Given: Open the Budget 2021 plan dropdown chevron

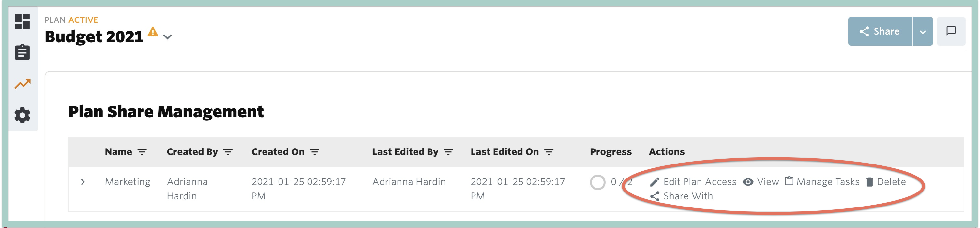Looking at the screenshot, I should point(167,37).
